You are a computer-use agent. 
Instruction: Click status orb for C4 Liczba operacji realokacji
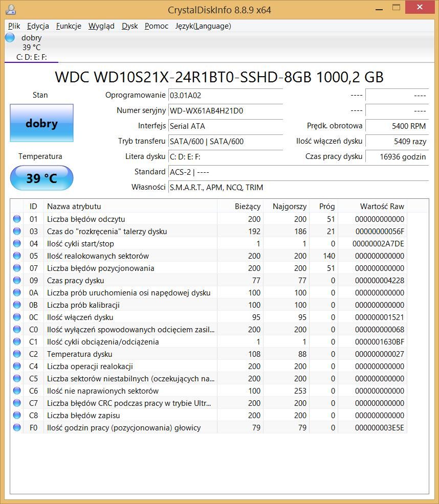(17, 366)
